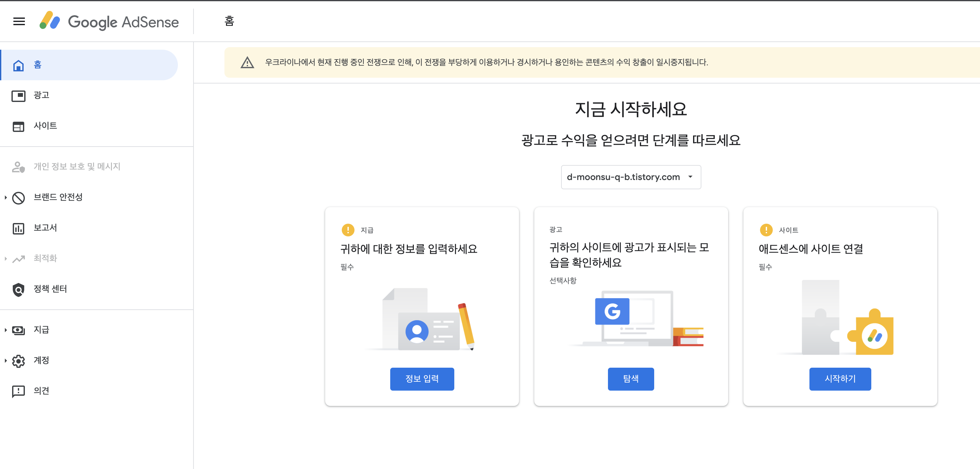Click the 최적화 trend arrow icon
Viewport: 980px width, 469px height.
point(18,259)
